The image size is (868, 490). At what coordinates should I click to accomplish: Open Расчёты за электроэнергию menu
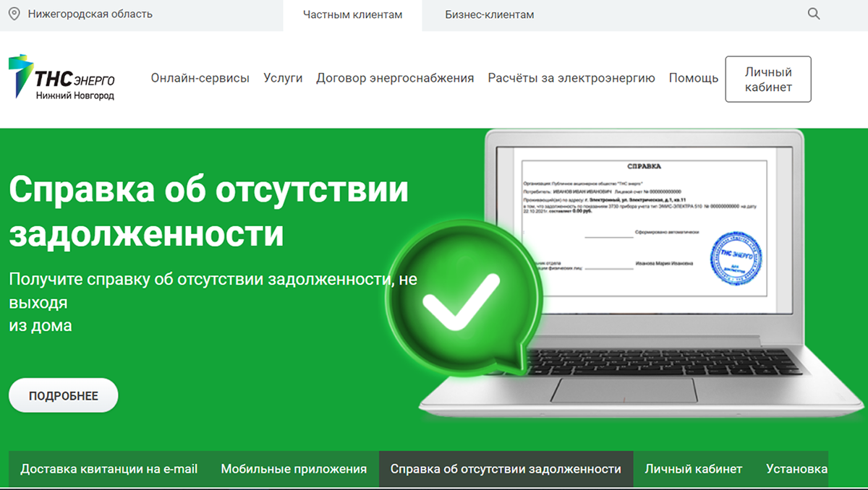tap(571, 78)
